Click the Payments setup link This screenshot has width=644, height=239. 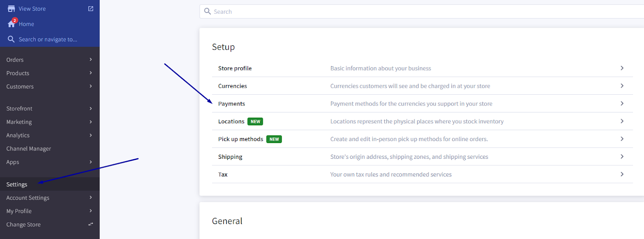[231, 104]
